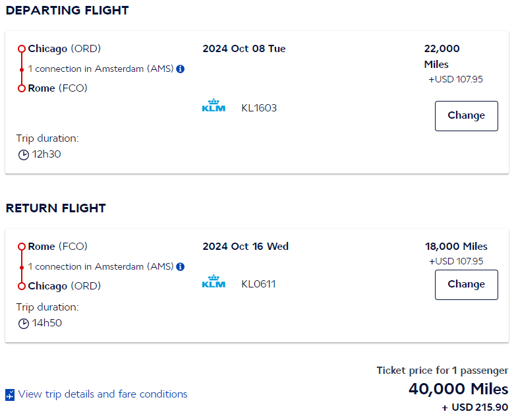Click the KLM logo next to KL1603

[x=214, y=106]
